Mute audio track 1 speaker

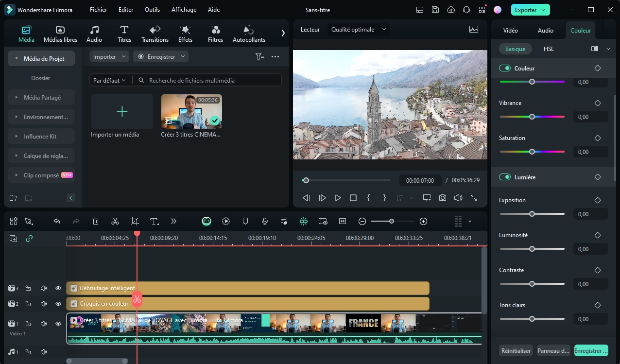44,352
